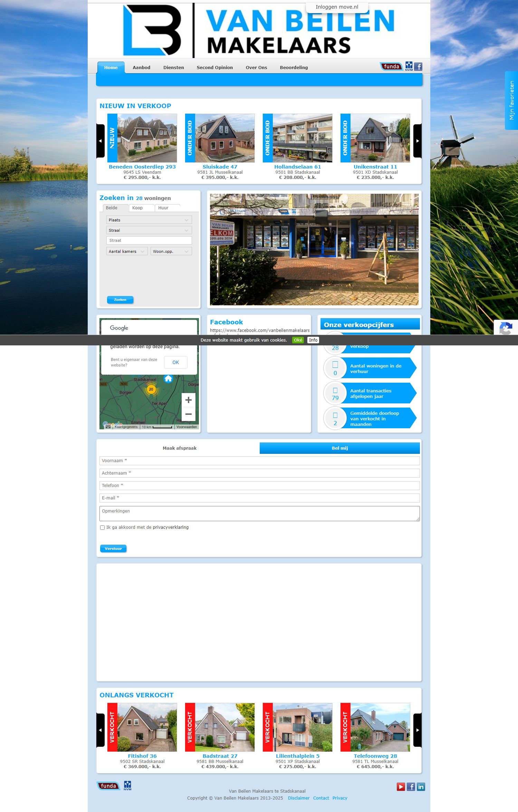Image resolution: width=518 pixels, height=812 pixels.
Task: Open the Woon.opp. dropdown
Action: point(171,251)
